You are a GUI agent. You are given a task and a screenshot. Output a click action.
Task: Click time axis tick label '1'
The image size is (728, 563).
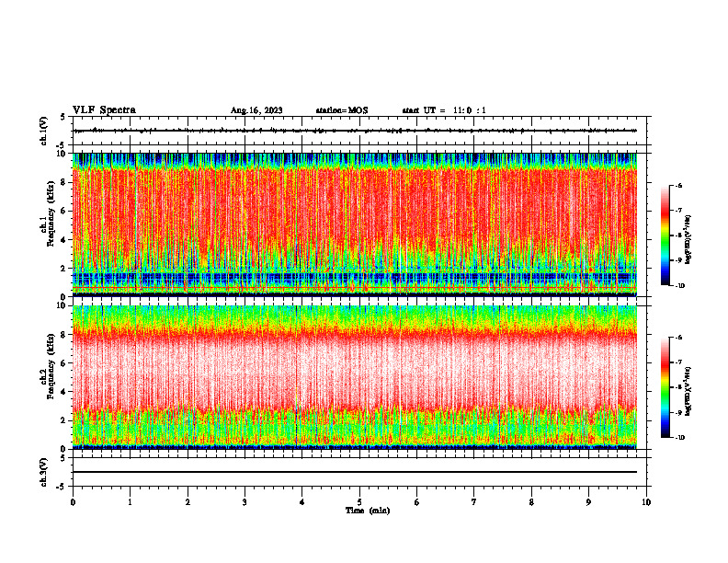130,502
